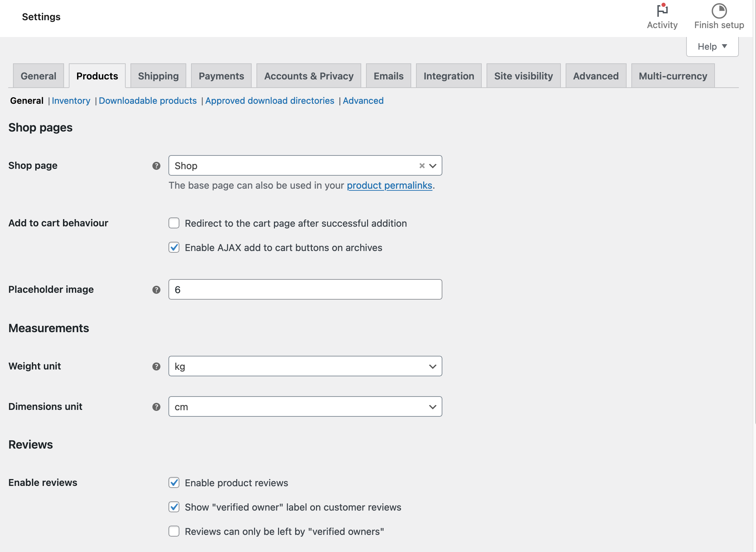Open the Dimensions unit dropdown
The width and height of the screenshot is (756, 552).
pos(432,407)
